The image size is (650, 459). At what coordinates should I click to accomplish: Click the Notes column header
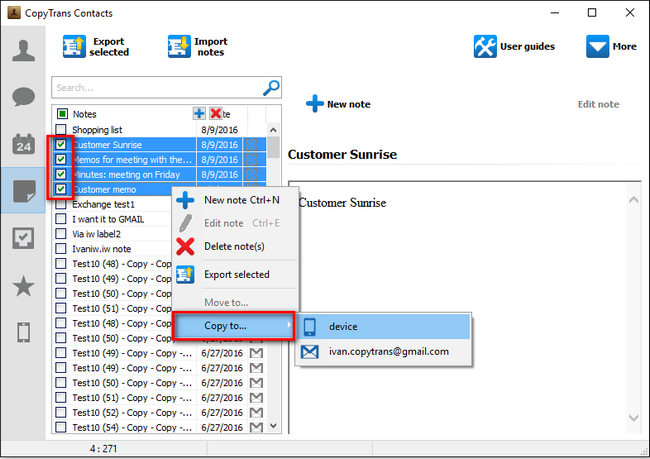point(85,114)
